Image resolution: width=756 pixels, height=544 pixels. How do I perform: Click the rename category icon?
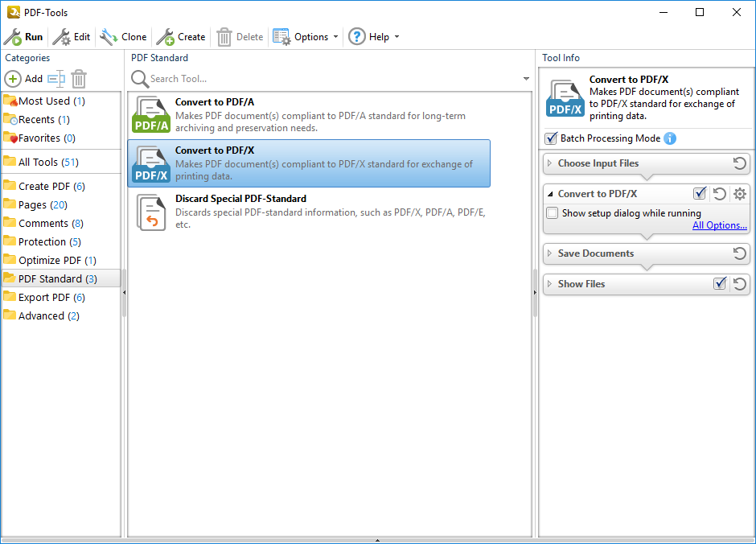pos(55,79)
